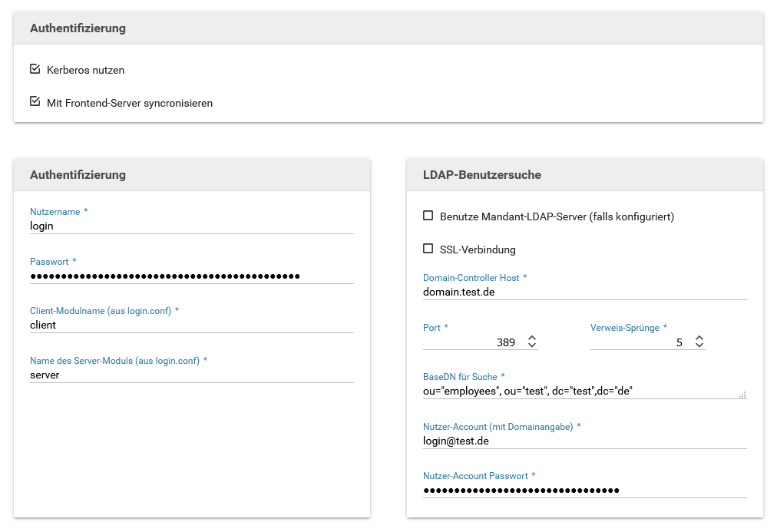Click the Verweis-Sprünge number field
The image size is (777, 532).
click(x=639, y=342)
